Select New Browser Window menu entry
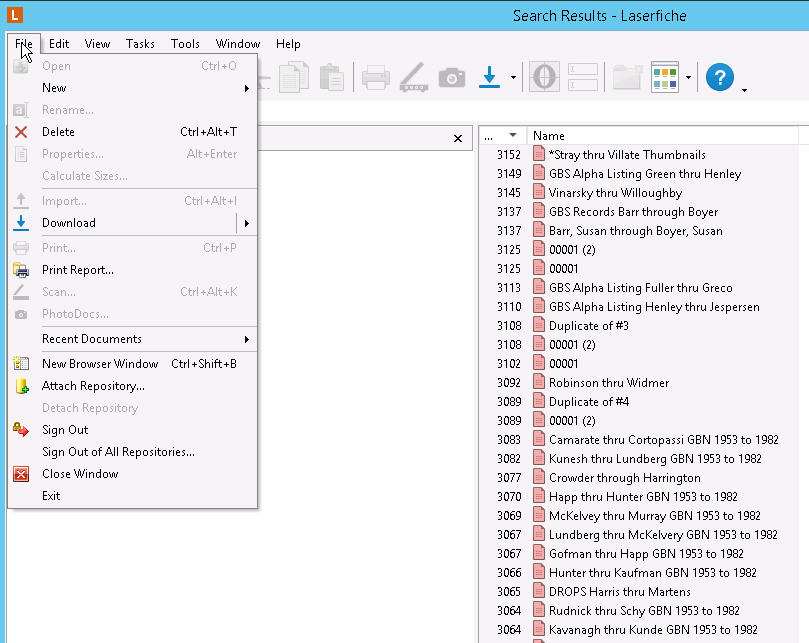This screenshot has width=809, height=643. click(133, 364)
